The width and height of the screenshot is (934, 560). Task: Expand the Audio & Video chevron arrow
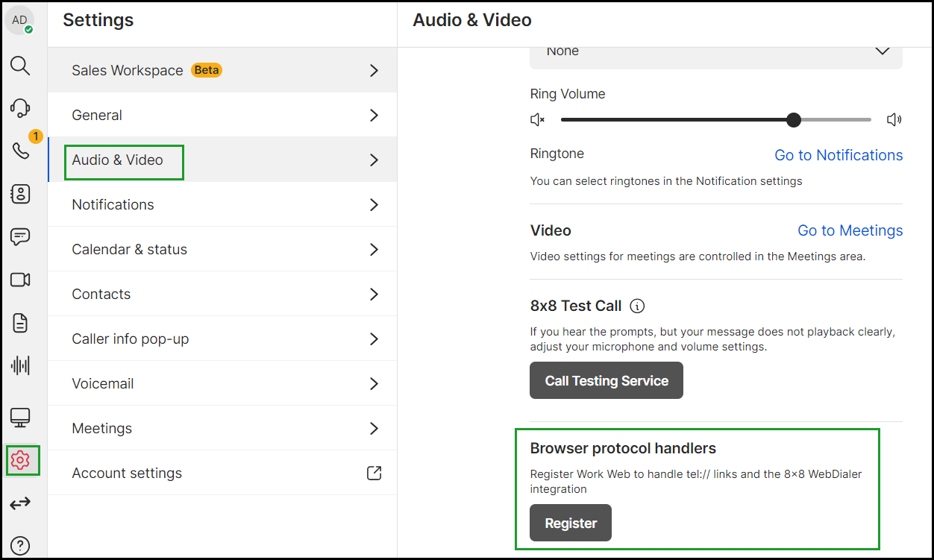click(374, 160)
